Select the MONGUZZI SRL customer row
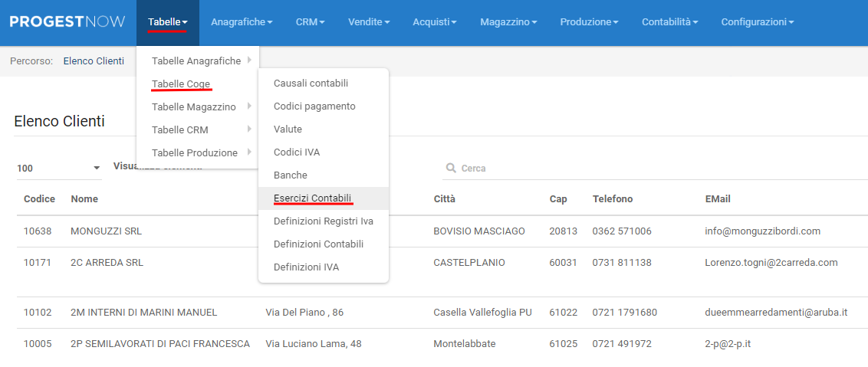The image size is (868, 367). click(106, 231)
